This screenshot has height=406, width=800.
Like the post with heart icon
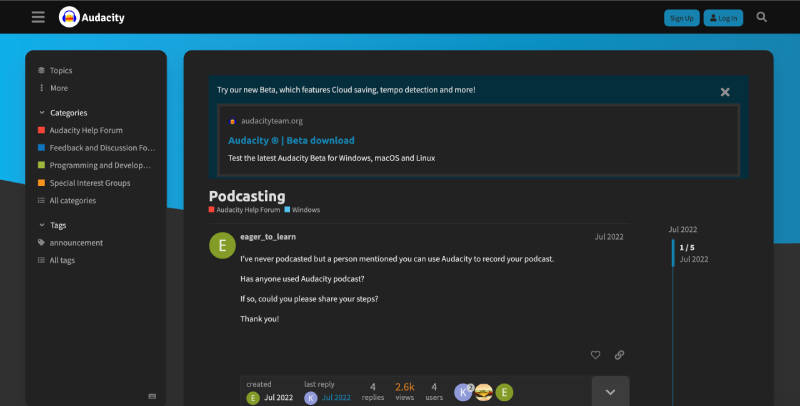pyautogui.click(x=595, y=355)
